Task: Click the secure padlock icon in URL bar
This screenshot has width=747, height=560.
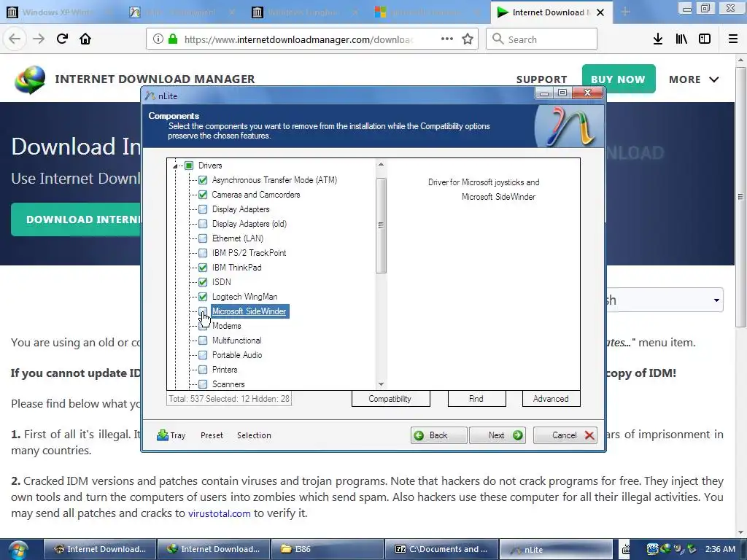Action: pyautogui.click(x=173, y=39)
